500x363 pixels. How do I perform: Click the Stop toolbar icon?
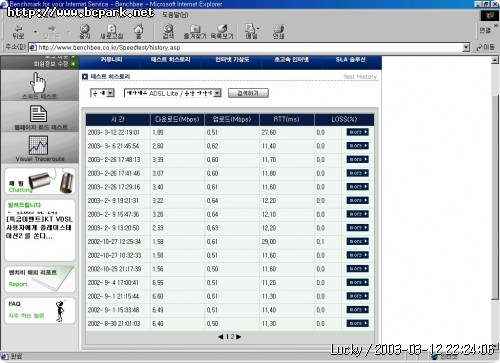[x=85, y=29]
